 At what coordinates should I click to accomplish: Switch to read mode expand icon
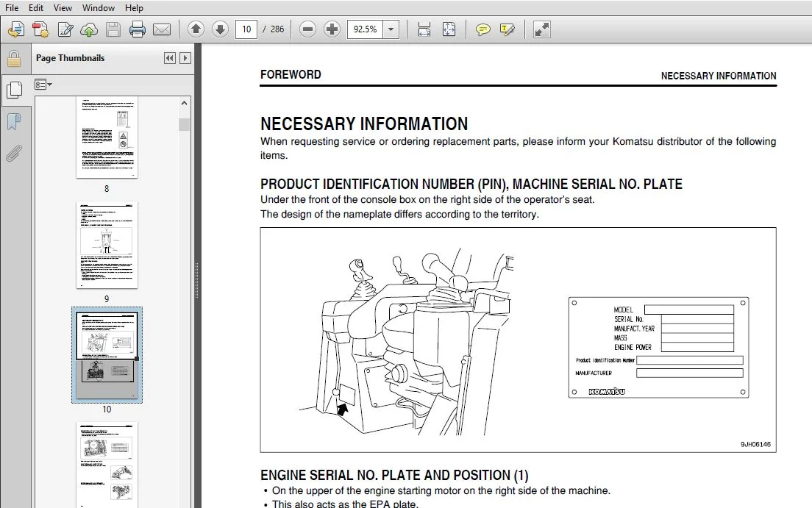coord(541,29)
